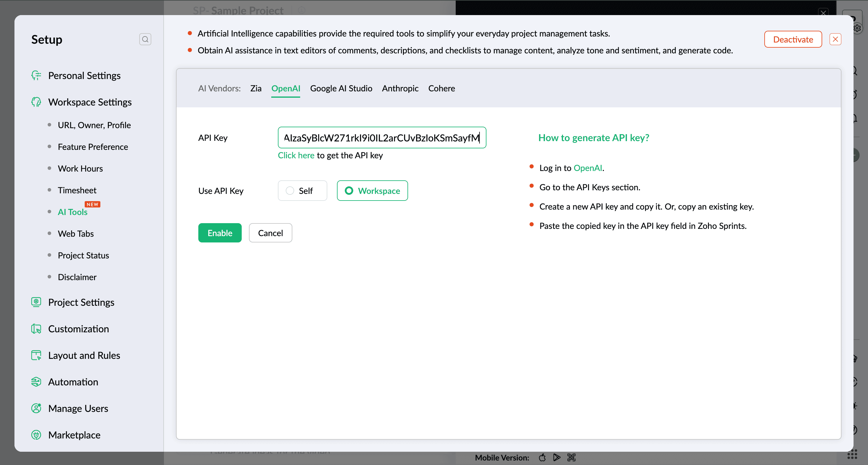Open Project Settings section
Screen dimensions: 868x465
click(x=81, y=302)
